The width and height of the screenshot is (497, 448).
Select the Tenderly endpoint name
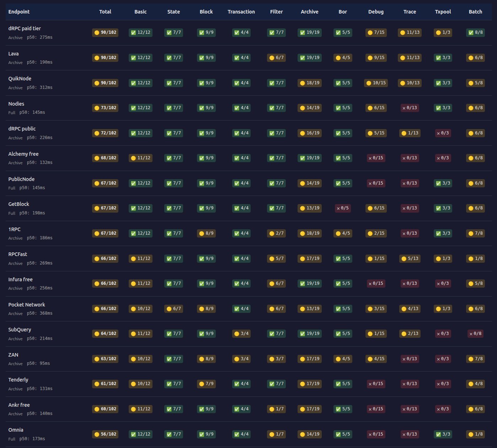(x=18, y=380)
